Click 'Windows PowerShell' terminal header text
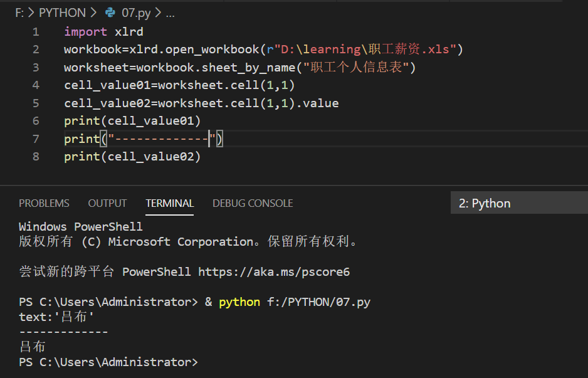588x378 pixels. tap(81, 226)
